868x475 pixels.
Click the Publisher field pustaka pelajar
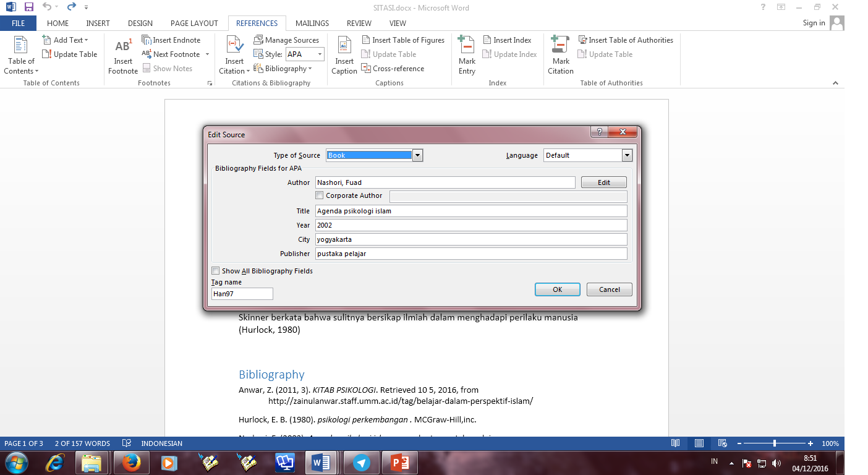point(471,254)
